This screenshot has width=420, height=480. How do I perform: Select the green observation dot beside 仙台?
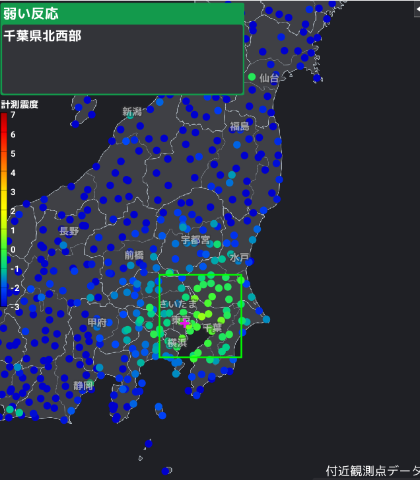(x=252, y=77)
